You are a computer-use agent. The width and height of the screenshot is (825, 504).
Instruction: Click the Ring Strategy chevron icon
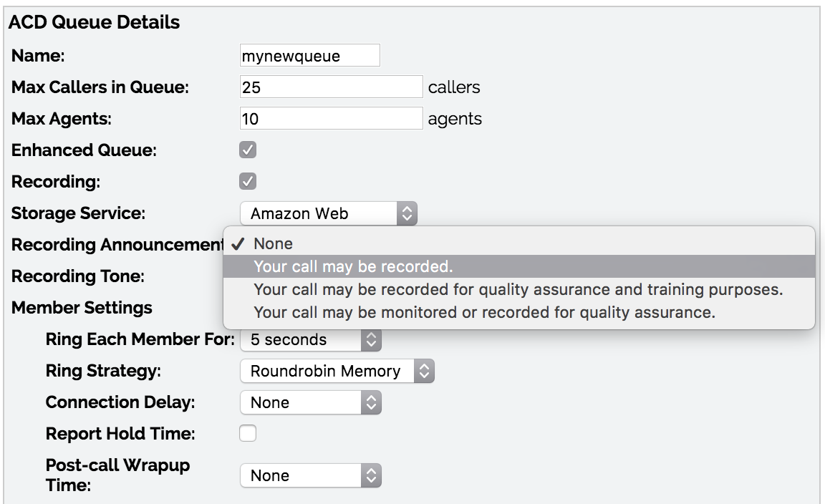423,371
